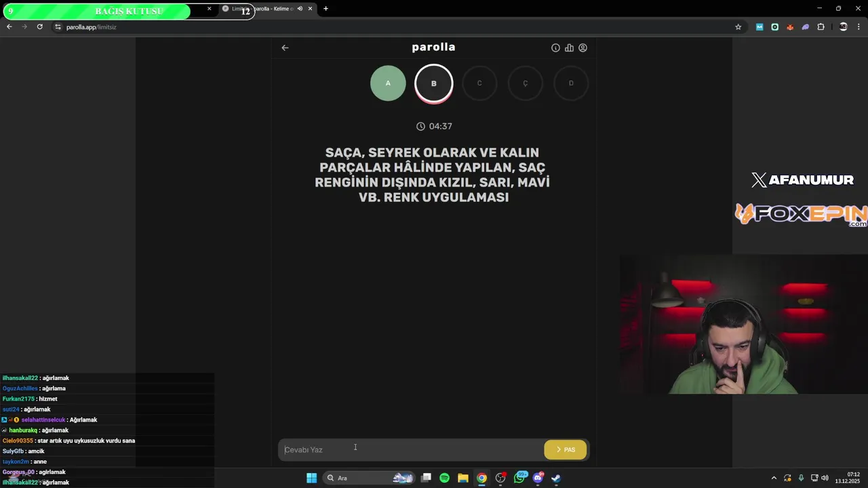Click the browser back arrow
Viewport: 868px width, 488px height.
9,26
